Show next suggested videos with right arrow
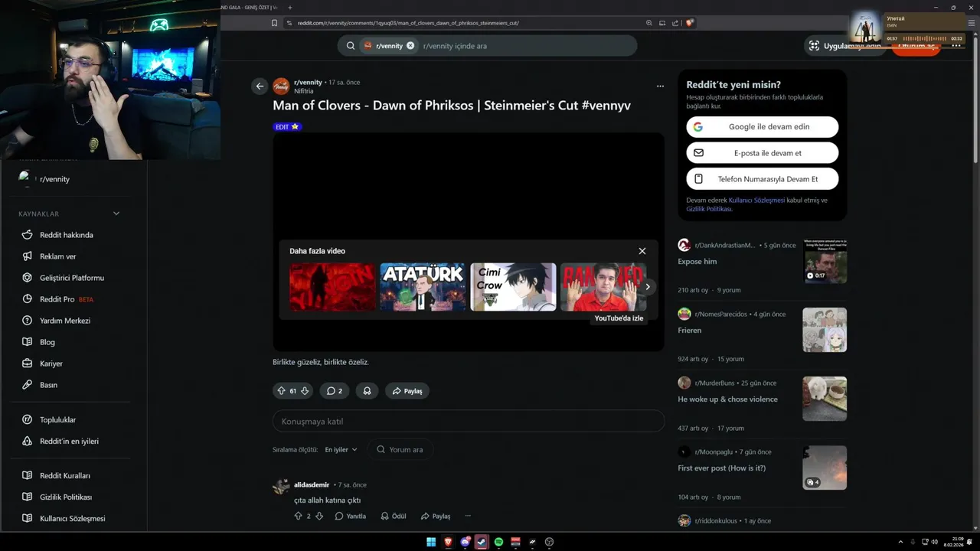Image resolution: width=980 pixels, height=551 pixels. (x=648, y=287)
